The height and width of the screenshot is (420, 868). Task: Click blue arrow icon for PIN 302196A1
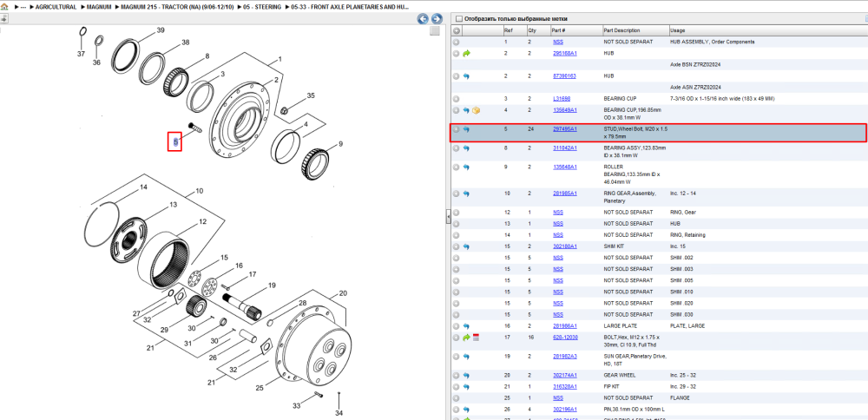pyautogui.click(x=466, y=410)
